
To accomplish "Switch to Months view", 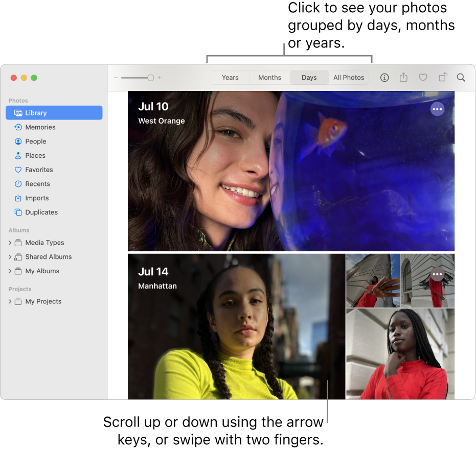I will [x=269, y=77].
